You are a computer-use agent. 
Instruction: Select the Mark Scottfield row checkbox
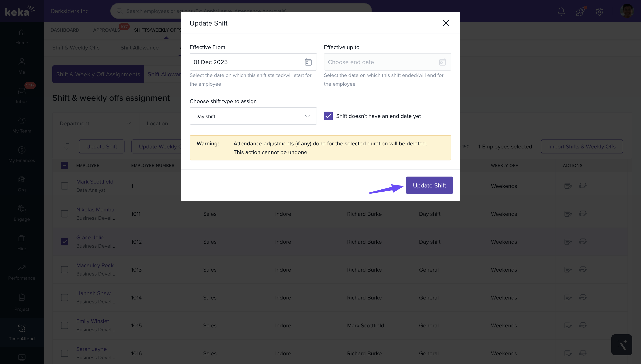[65, 186]
